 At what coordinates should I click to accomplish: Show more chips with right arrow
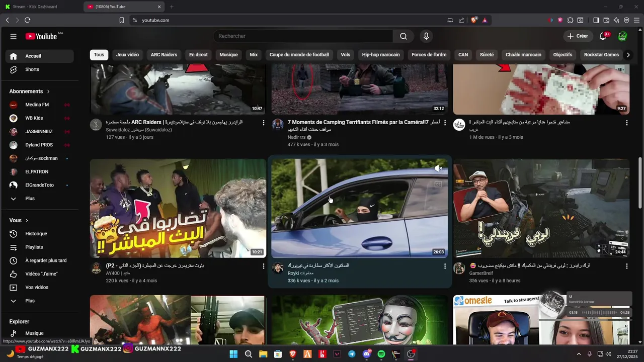pyautogui.click(x=628, y=55)
